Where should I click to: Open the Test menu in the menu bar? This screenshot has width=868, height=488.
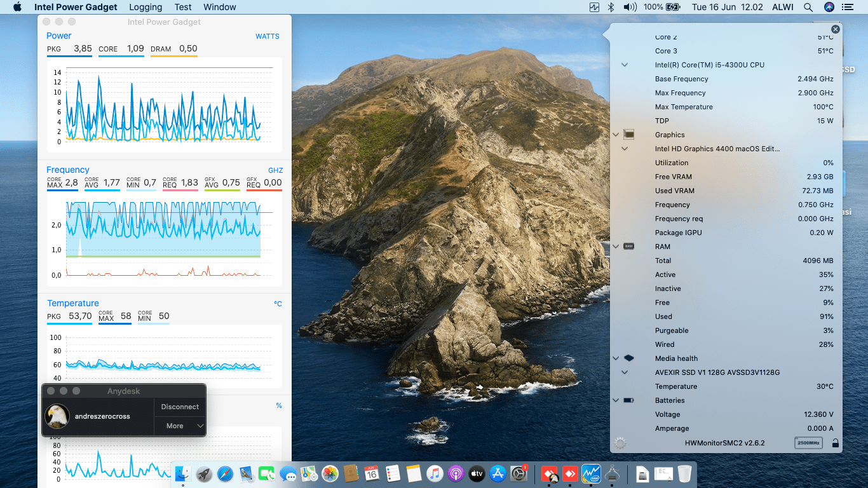[183, 7]
